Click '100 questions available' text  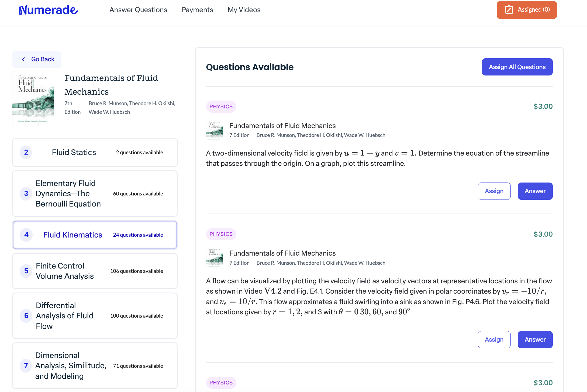[x=137, y=316]
